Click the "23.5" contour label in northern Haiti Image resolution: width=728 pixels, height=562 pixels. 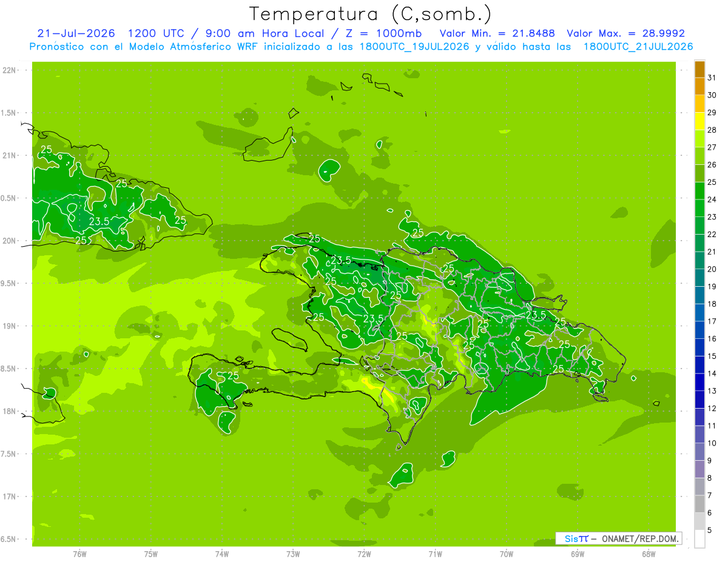tap(341, 261)
